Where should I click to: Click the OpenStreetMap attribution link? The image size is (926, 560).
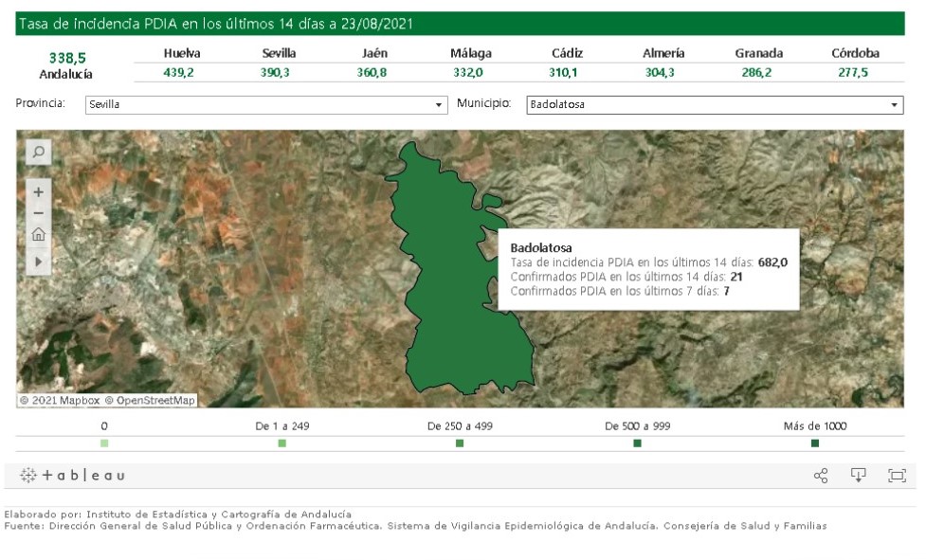point(150,401)
